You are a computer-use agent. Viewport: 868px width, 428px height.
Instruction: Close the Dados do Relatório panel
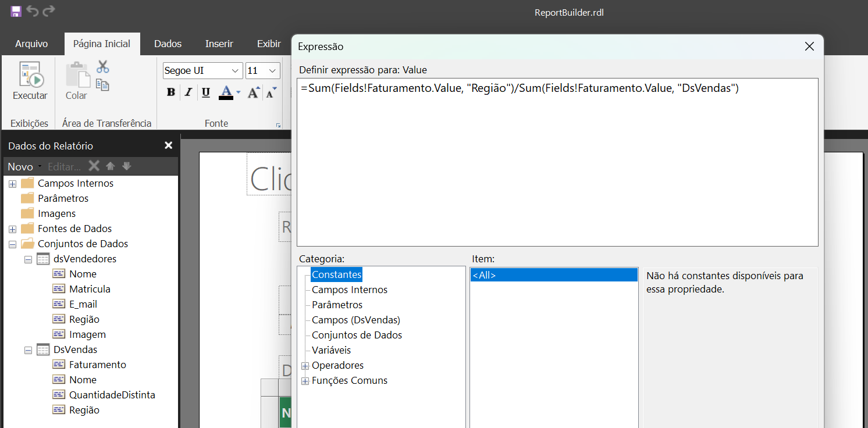[168, 145]
